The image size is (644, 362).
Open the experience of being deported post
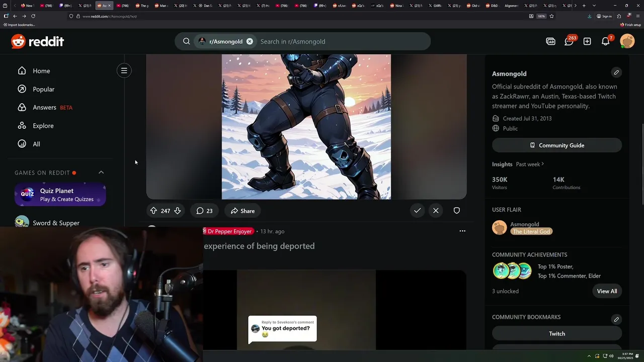click(x=259, y=246)
